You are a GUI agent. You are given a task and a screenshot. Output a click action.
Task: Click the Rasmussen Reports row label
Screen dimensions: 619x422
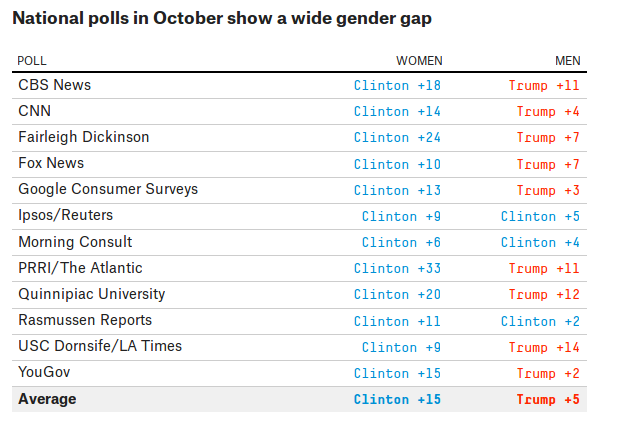click(85, 320)
